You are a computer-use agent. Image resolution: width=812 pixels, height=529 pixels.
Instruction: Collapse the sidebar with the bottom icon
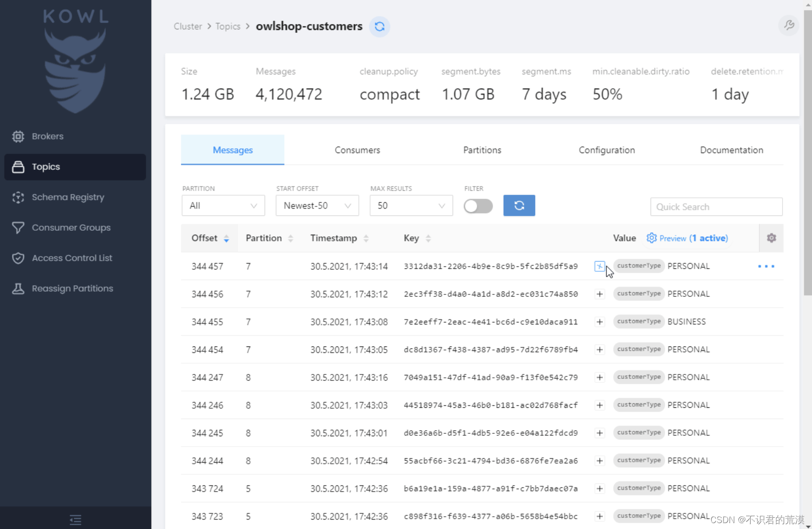coord(76,520)
